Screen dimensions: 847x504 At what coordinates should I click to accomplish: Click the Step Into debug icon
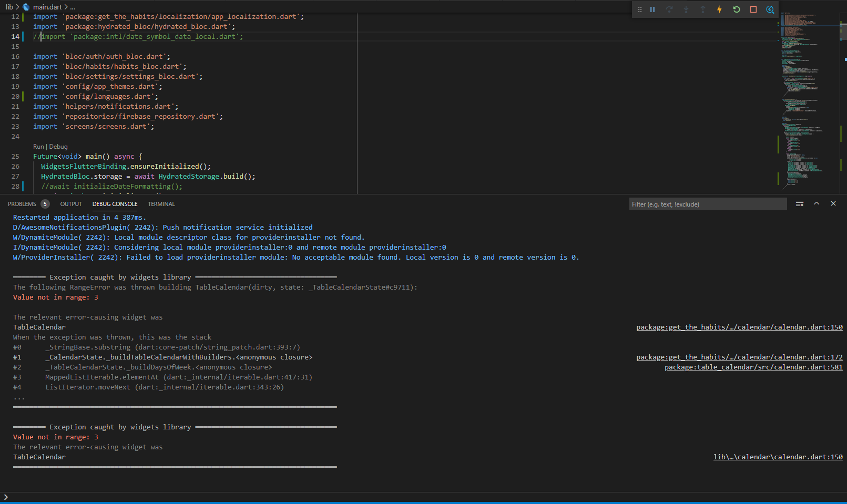pyautogui.click(x=686, y=9)
